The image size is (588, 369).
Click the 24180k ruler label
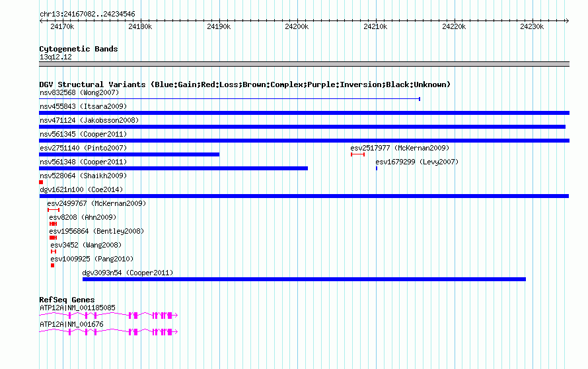pyautogui.click(x=140, y=26)
